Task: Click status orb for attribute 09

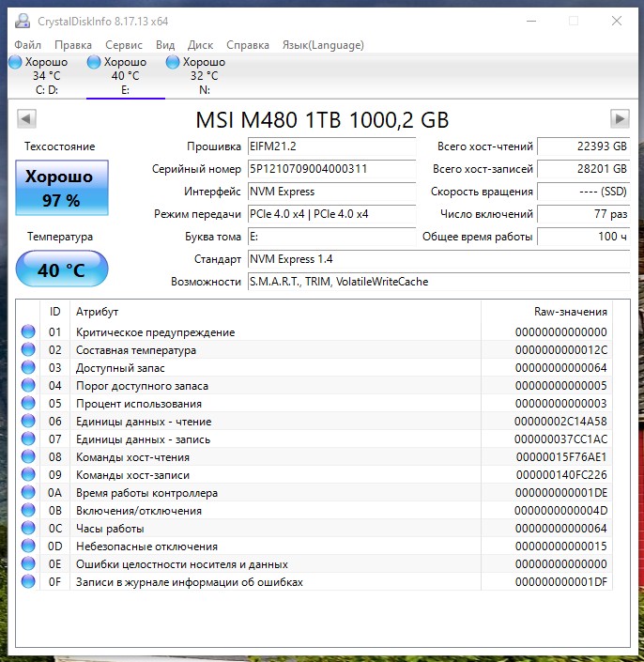Action: 28,474
